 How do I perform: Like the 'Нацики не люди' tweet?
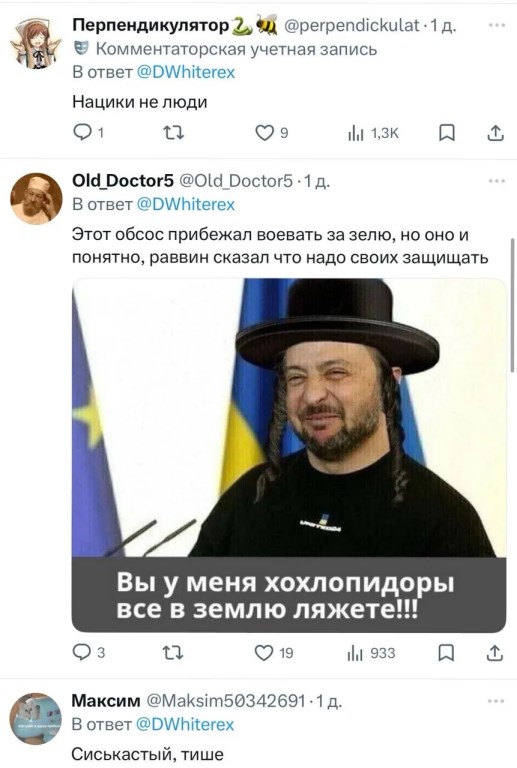click(272, 133)
